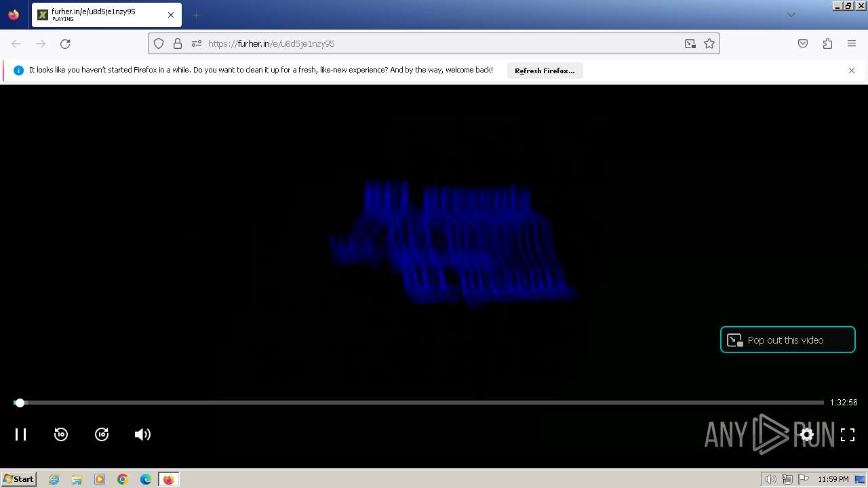Enter fullscreen video mode
The width and height of the screenshot is (868, 488).
[848, 434]
